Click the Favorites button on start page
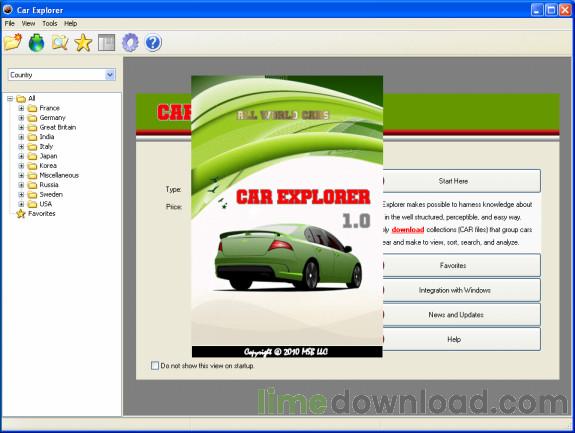This screenshot has height=433, width=575. pyautogui.click(x=461, y=265)
